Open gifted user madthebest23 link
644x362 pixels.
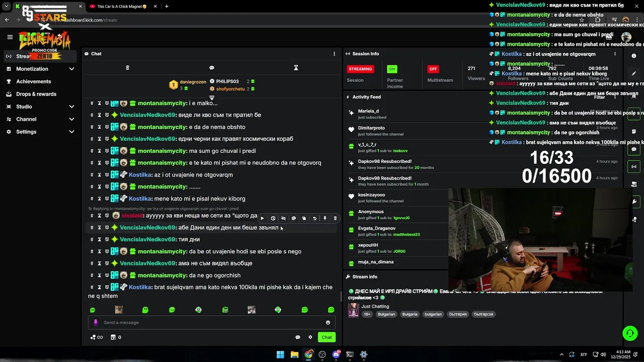click(x=407, y=234)
